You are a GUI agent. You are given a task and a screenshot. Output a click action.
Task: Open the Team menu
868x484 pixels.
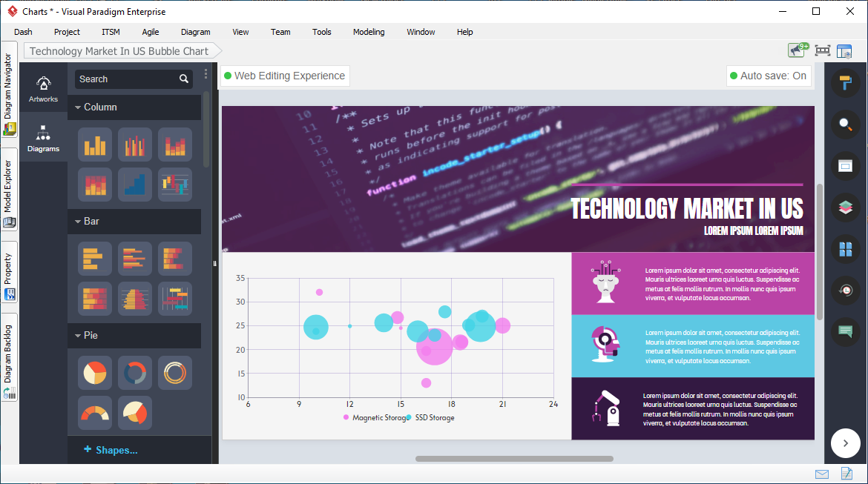pos(280,32)
